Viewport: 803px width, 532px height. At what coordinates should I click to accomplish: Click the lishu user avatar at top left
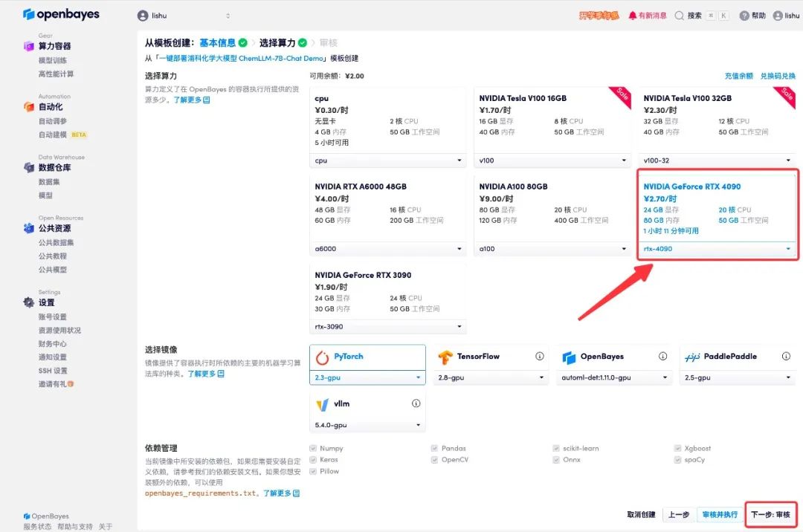(143, 16)
